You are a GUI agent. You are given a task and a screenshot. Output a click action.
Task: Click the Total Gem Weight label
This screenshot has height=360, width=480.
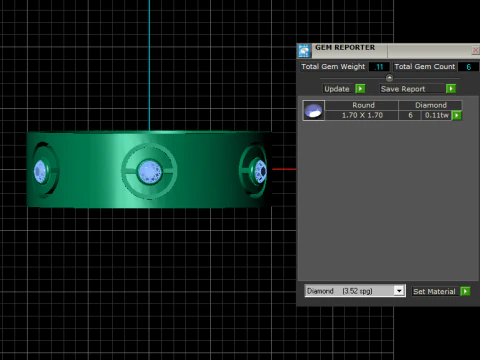tap(333, 67)
